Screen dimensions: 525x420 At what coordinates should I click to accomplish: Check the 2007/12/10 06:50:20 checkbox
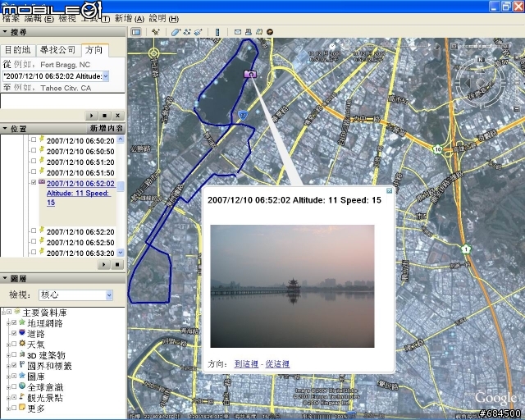34,139
